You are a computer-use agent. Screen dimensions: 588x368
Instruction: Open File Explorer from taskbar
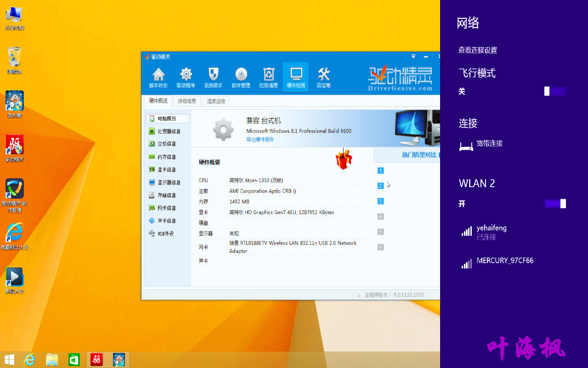[52, 359]
